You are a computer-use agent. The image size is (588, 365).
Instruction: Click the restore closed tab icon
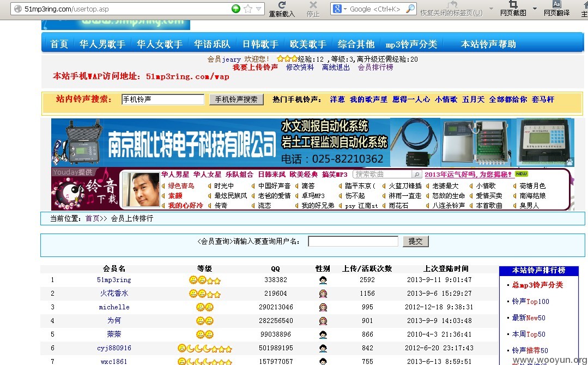[453, 4]
